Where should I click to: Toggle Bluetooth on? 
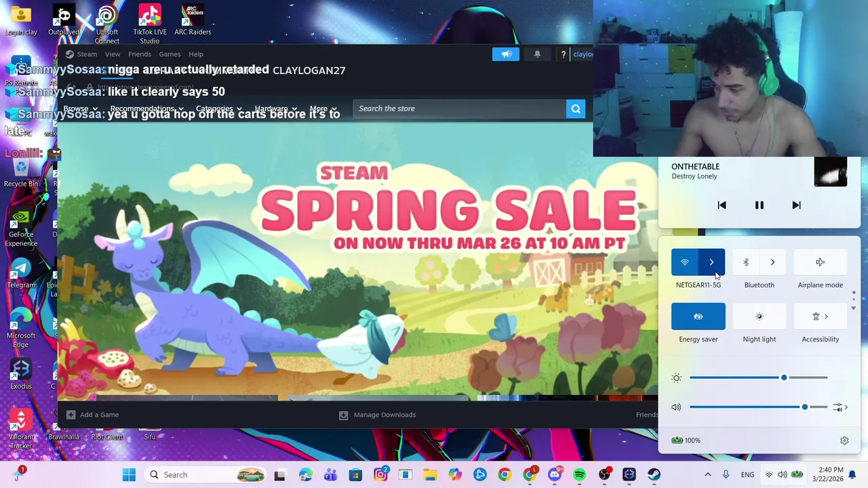point(746,262)
